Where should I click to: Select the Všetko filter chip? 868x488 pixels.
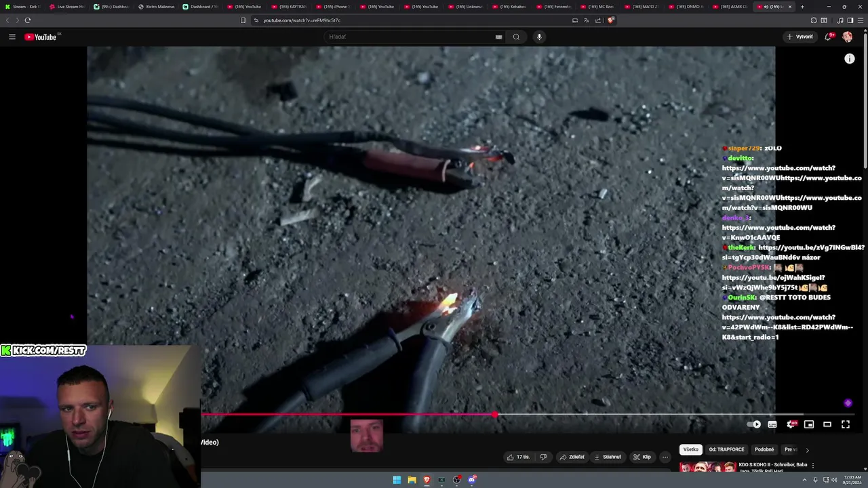[690, 449]
